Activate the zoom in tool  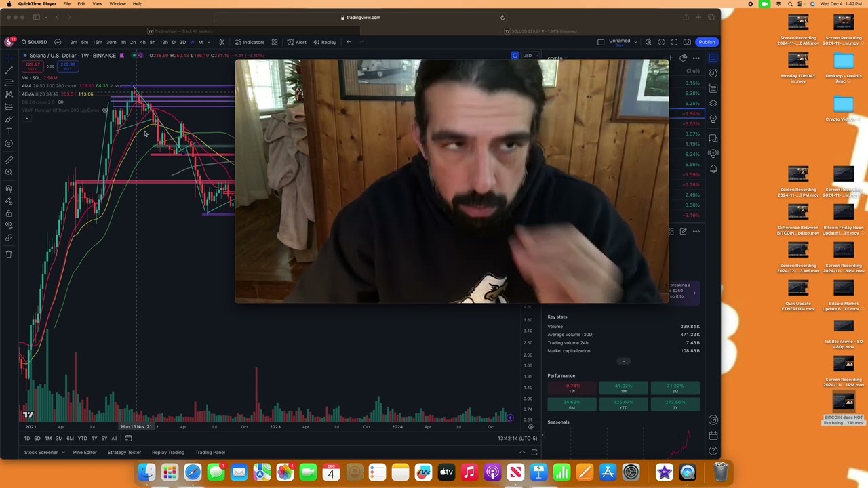[9, 172]
